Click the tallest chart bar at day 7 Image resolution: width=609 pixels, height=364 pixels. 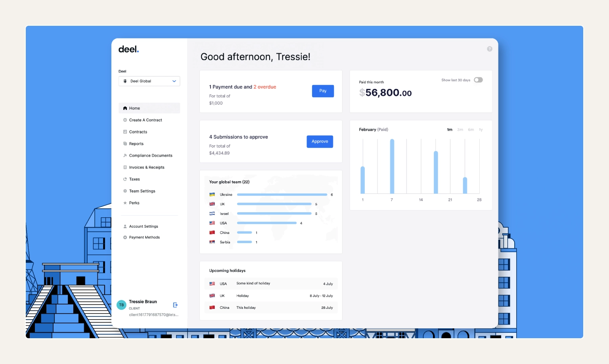(x=392, y=166)
